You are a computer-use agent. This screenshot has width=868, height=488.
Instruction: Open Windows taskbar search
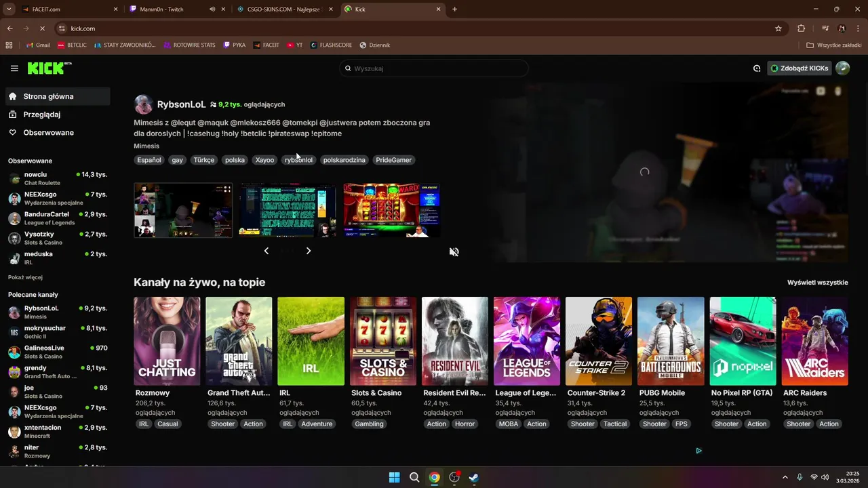tap(414, 477)
